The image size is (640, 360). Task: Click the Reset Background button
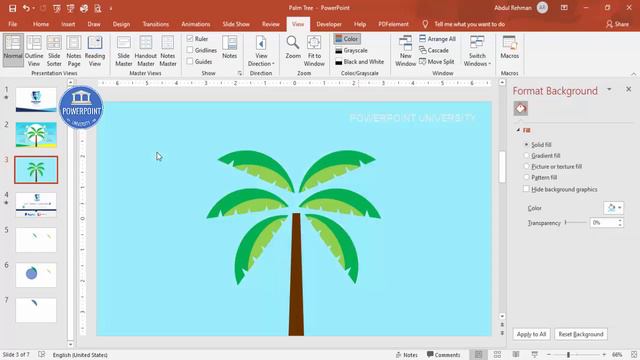[581, 334]
